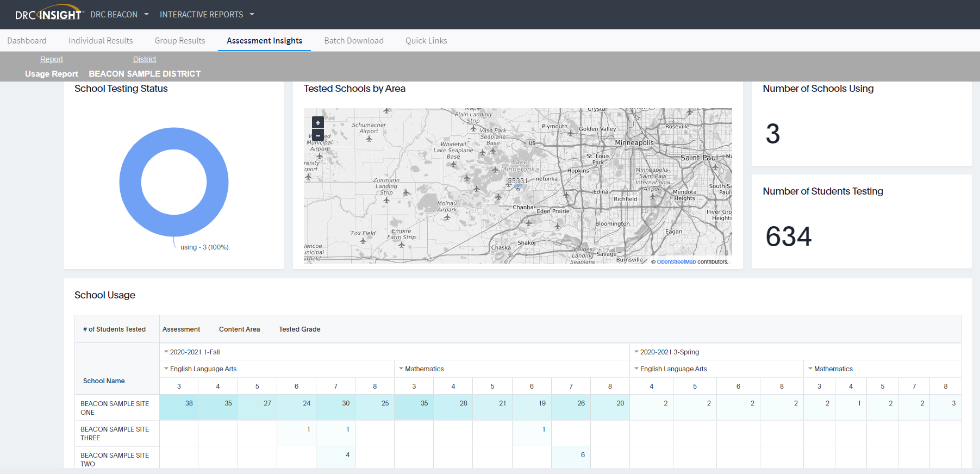Screen dimensions: 980x474
Task: Zoom out on the map with minus button
Action: click(x=318, y=135)
